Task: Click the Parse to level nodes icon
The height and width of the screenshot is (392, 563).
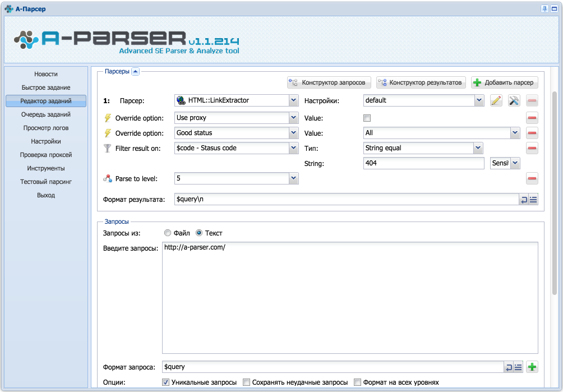Action: pyautogui.click(x=107, y=178)
